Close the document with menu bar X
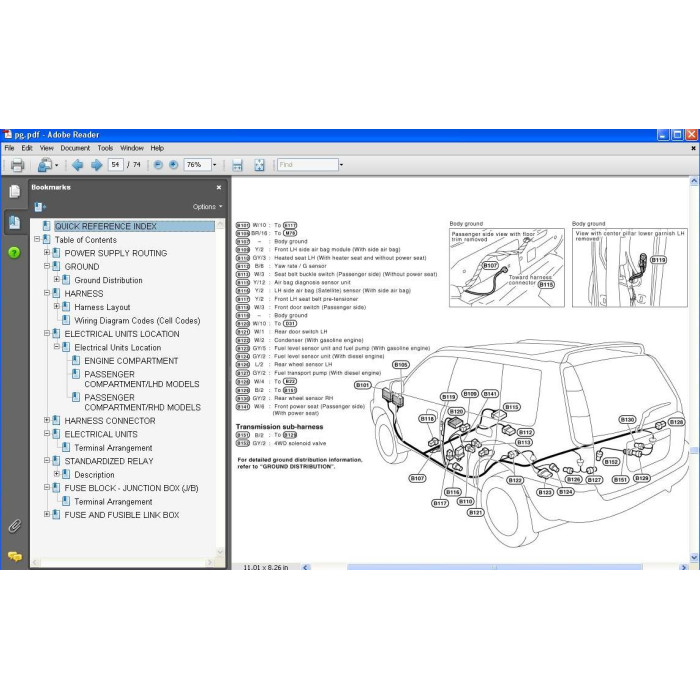Screen dimensions: 700x700 (693, 148)
